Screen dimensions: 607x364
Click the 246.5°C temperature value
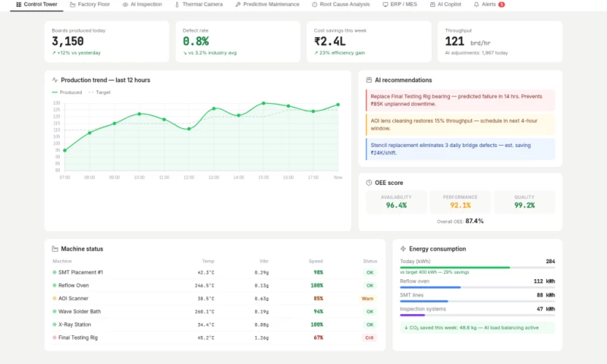pos(204,285)
